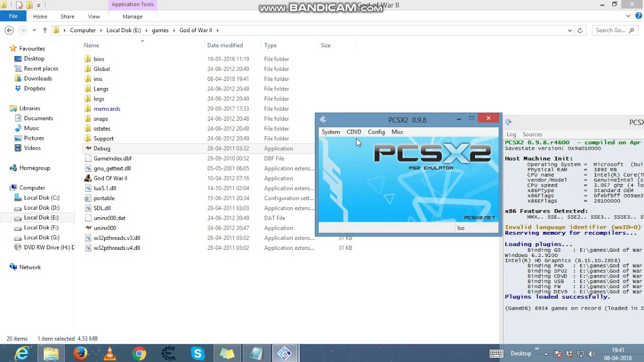Click Computer in address breadcrumb
This screenshot has width=644, height=362.
pos(83,30)
